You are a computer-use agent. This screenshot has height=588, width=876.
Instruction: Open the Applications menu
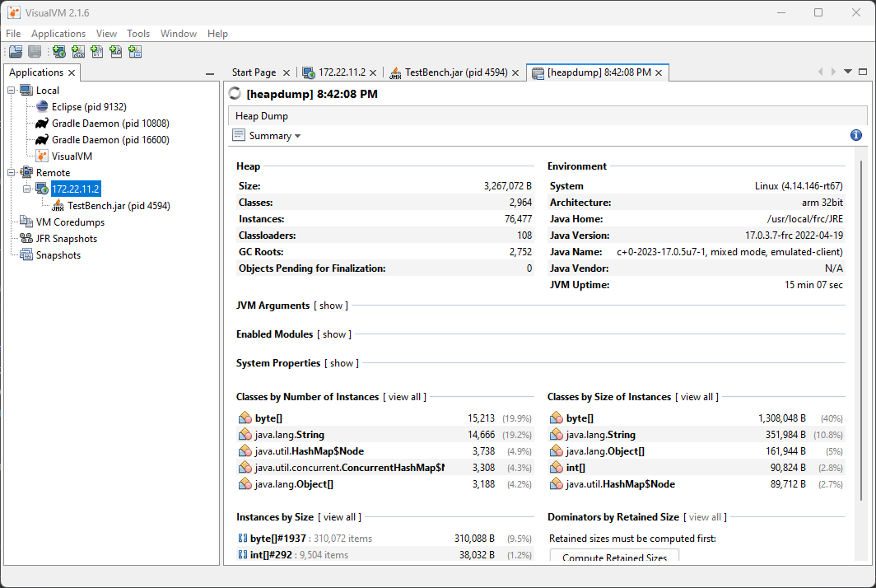[x=58, y=33]
